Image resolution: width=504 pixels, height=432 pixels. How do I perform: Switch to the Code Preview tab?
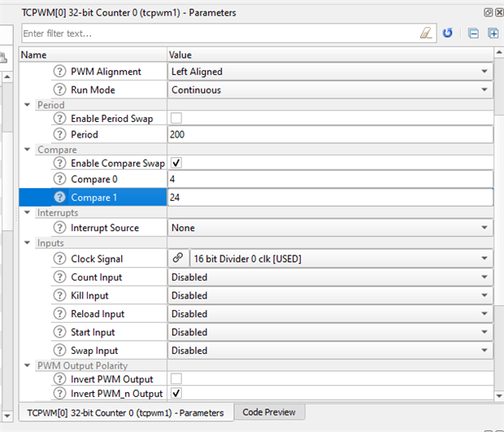pos(271,412)
